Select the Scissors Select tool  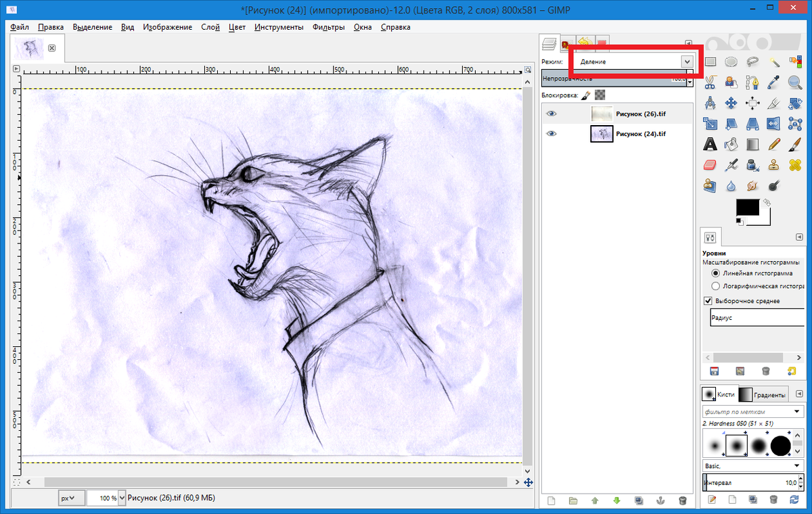click(710, 83)
